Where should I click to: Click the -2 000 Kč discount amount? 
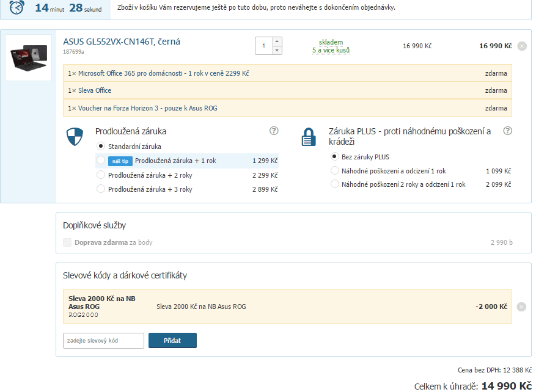[491, 307]
